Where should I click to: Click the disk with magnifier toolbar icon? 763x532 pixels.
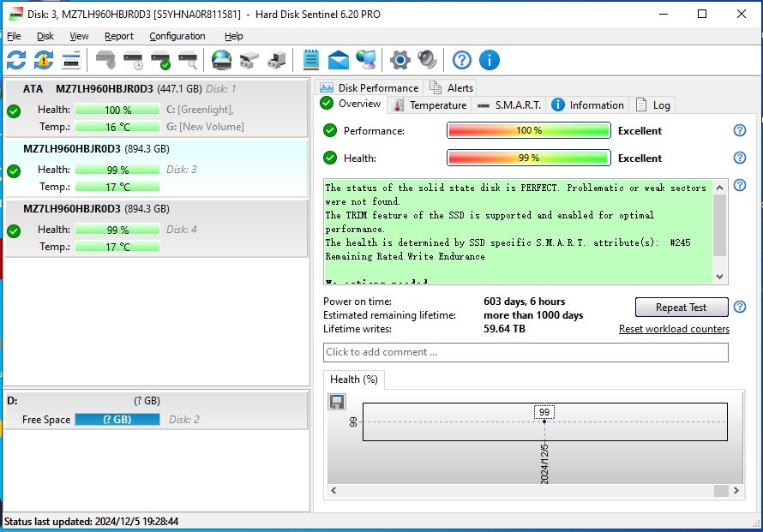click(188, 60)
